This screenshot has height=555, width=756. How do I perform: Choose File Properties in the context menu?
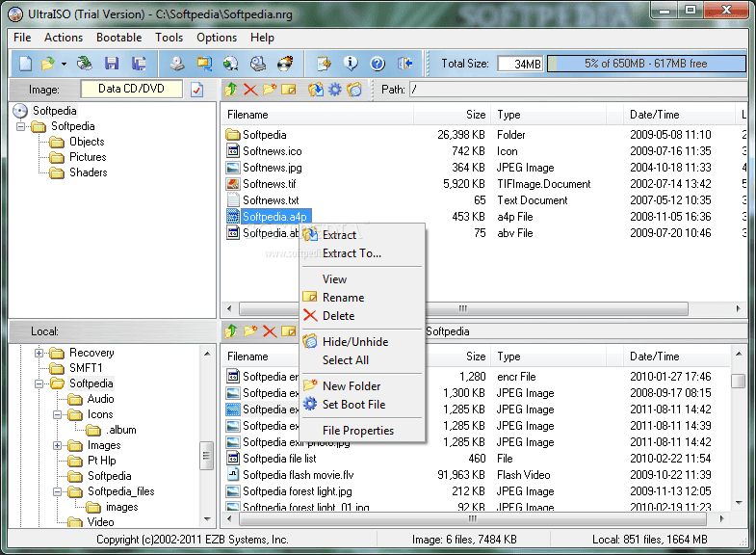click(x=362, y=431)
